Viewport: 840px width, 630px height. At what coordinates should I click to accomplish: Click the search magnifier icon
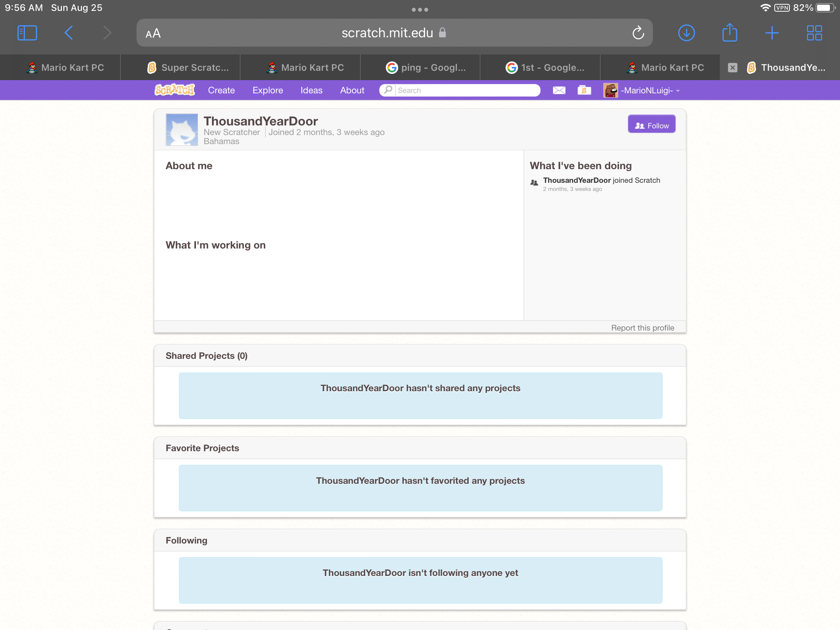[x=387, y=90]
